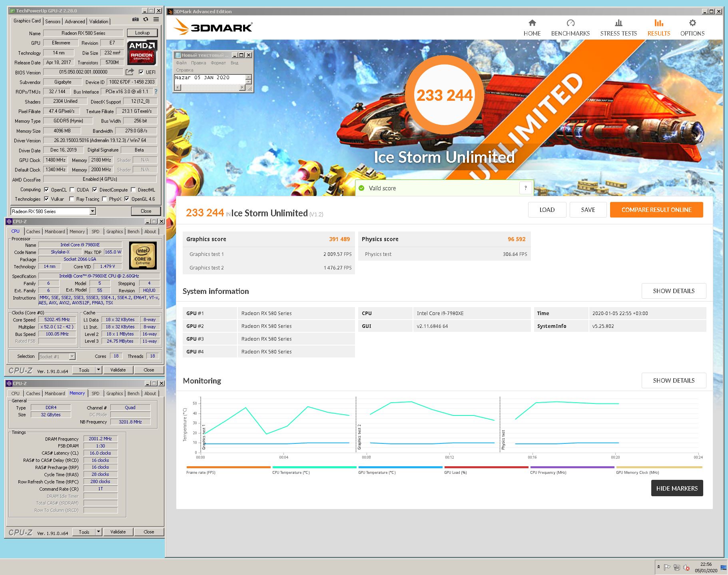This screenshot has height=575, width=728.
Task: Switch to GPU-Z Validation tab
Action: pyautogui.click(x=99, y=22)
